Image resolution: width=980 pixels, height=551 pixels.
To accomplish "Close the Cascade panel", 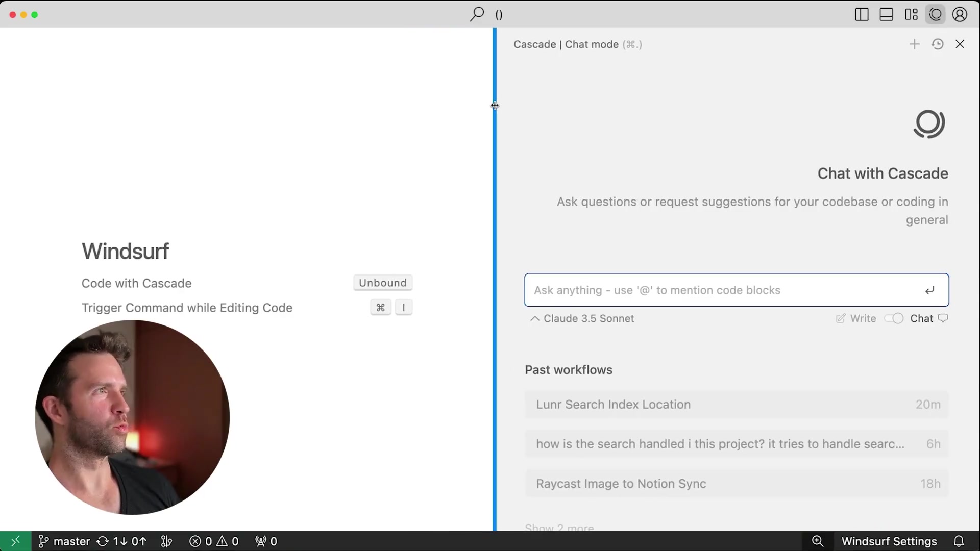I will [960, 44].
